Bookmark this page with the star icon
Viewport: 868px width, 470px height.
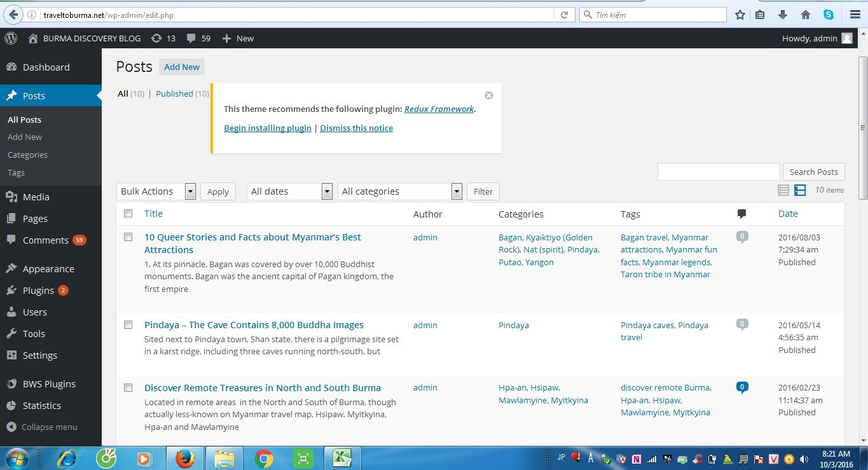pos(740,15)
